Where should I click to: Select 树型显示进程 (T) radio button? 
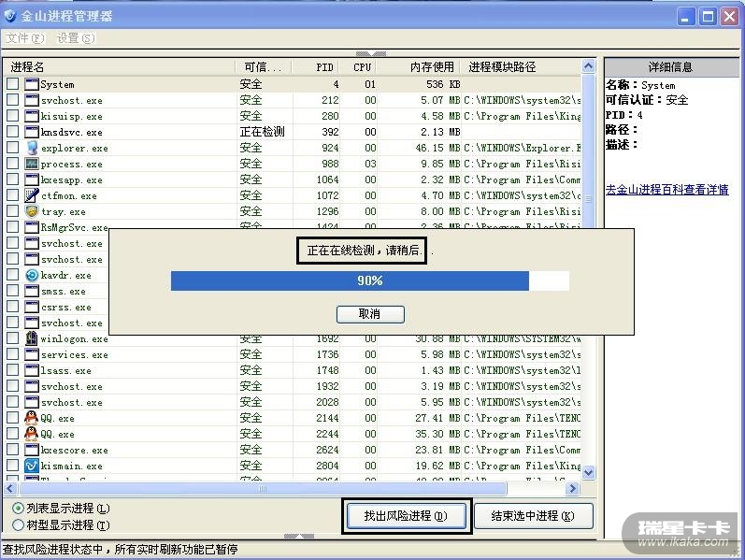[18, 524]
